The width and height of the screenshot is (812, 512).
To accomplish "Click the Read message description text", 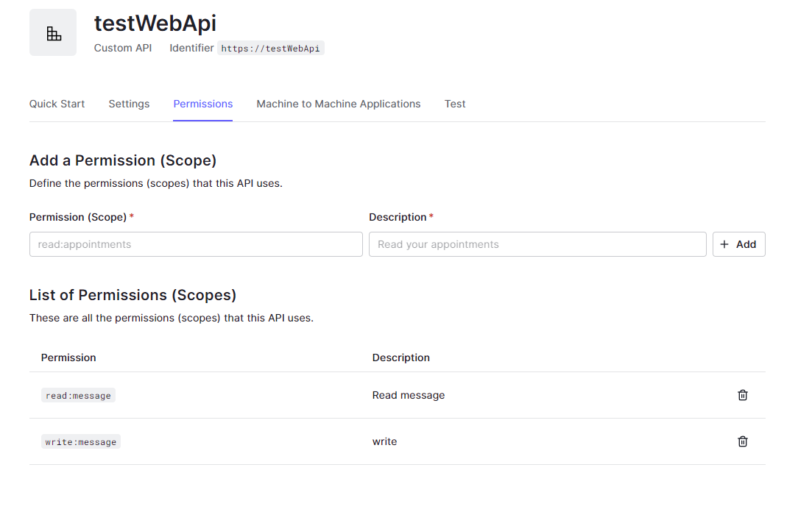I will point(409,395).
